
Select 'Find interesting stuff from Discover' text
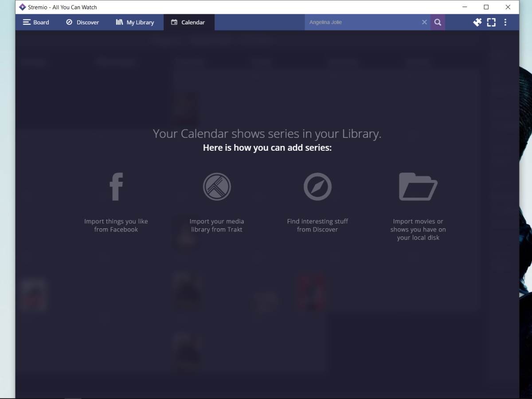point(317,225)
